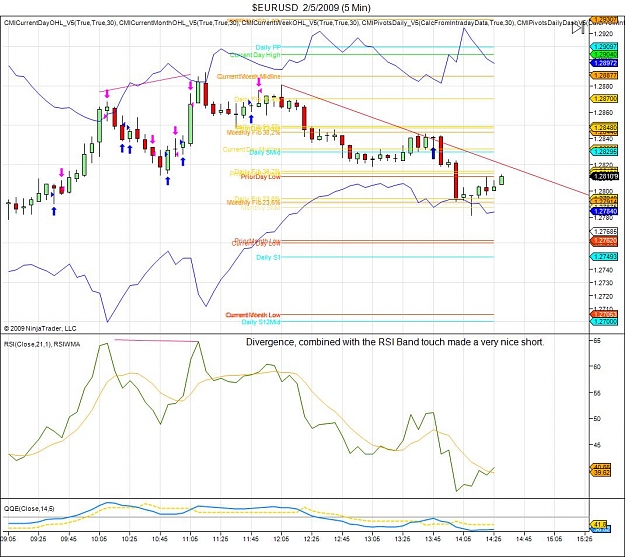This screenshot has width=625, height=557.
Task: Click the 1.2720 price axis label
Action: [603, 296]
